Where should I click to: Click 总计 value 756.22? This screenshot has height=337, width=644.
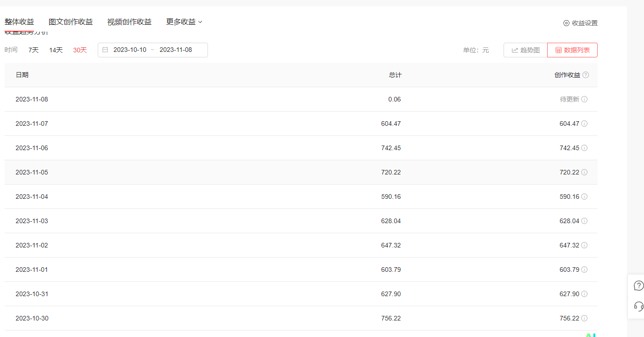(391, 318)
